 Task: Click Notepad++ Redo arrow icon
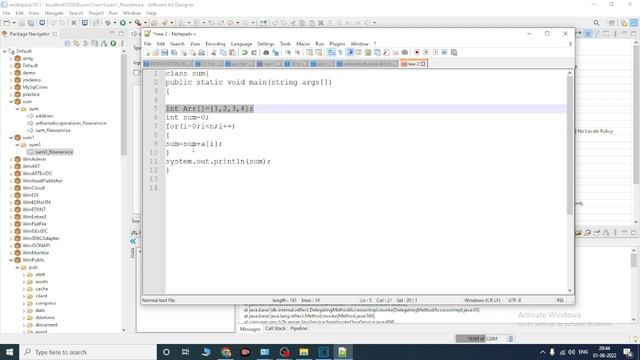tap(254, 52)
